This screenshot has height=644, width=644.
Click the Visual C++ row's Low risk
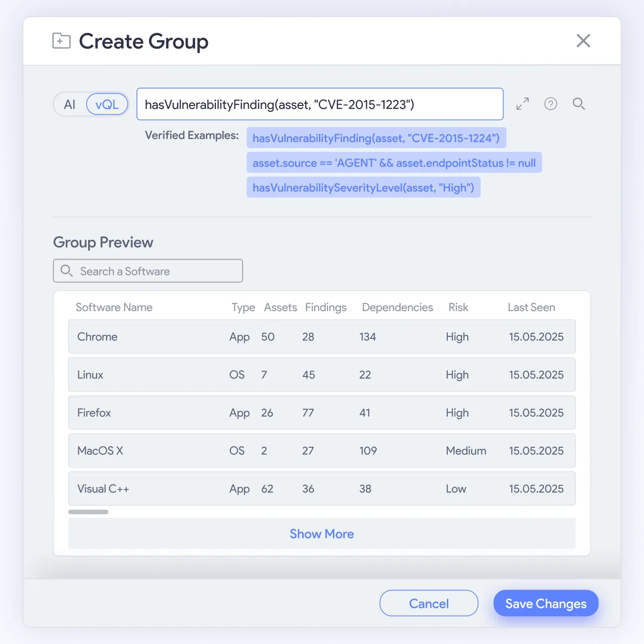tap(456, 489)
